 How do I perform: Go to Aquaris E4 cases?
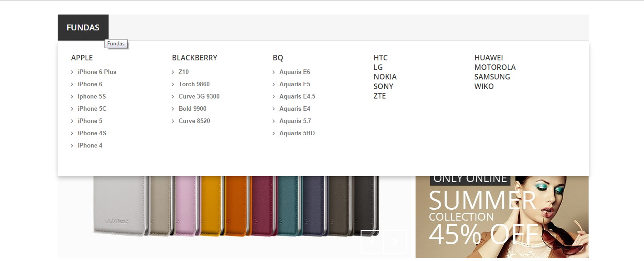point(295,108)
